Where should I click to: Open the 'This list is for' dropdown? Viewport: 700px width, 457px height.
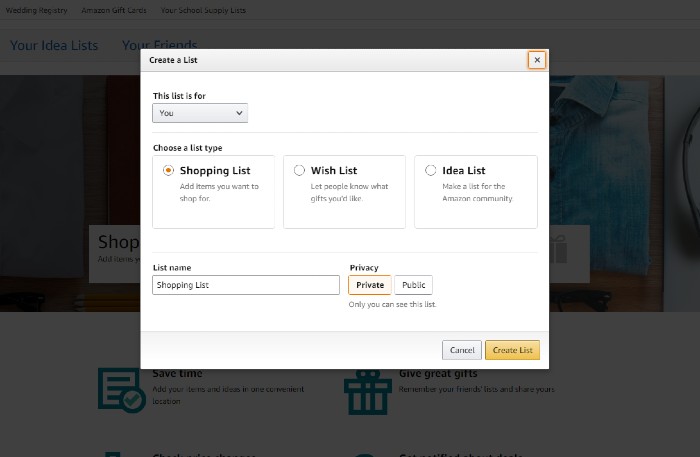(200, 113)
